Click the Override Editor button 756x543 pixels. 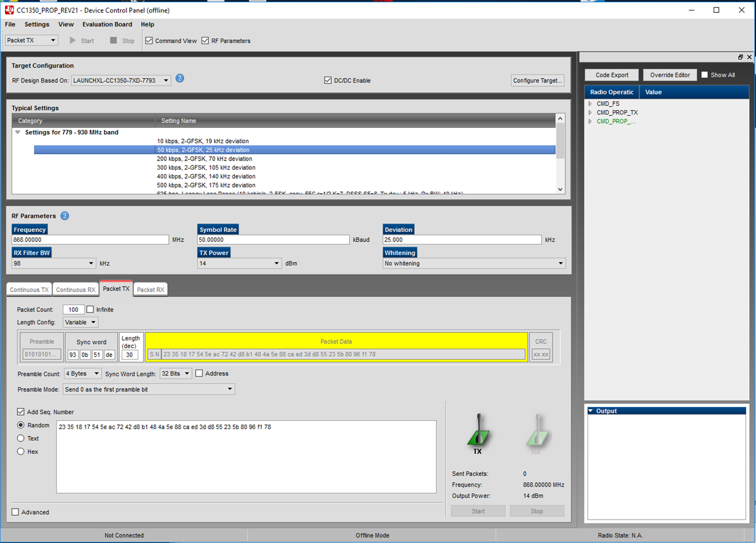point(670,75)
